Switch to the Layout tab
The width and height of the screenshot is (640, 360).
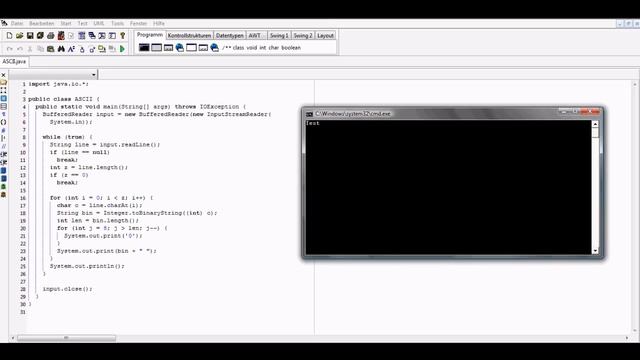pyautogui.click(x=325, y=36)
